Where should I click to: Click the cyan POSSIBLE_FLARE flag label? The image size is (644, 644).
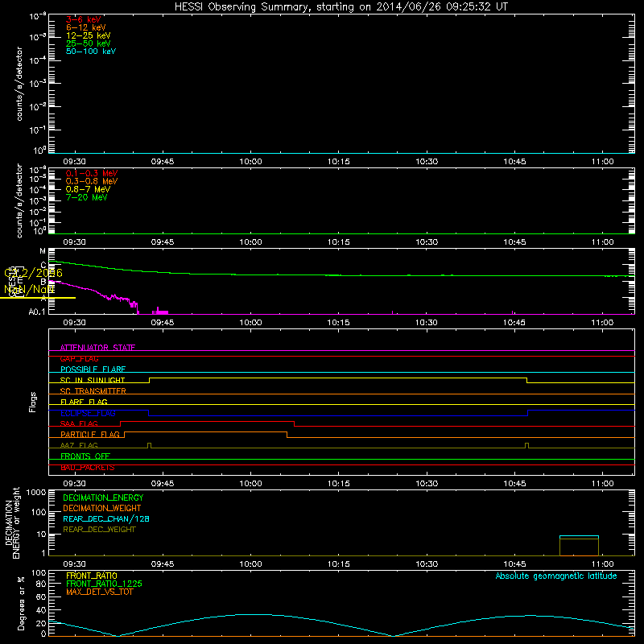point(93,369)
